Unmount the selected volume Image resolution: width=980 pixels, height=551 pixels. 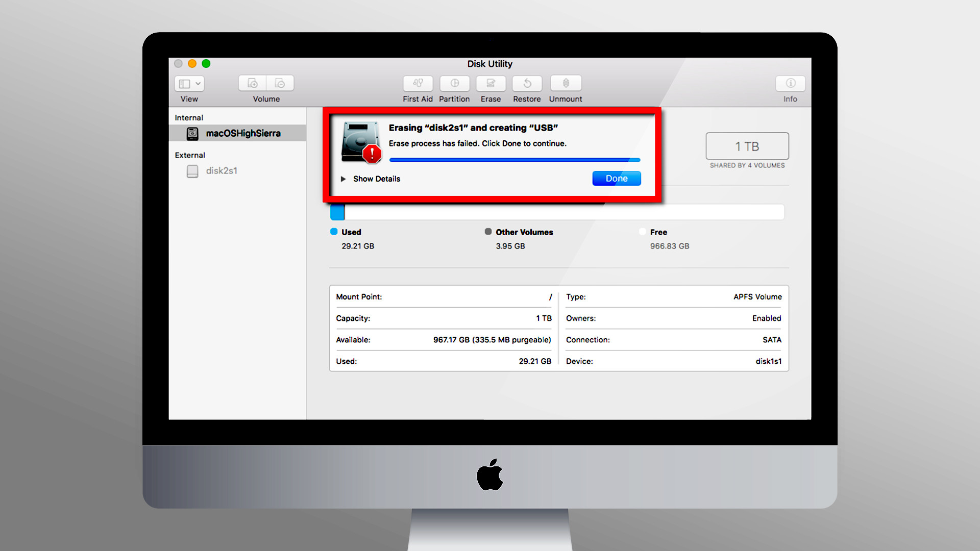click(x=565, y=87)
